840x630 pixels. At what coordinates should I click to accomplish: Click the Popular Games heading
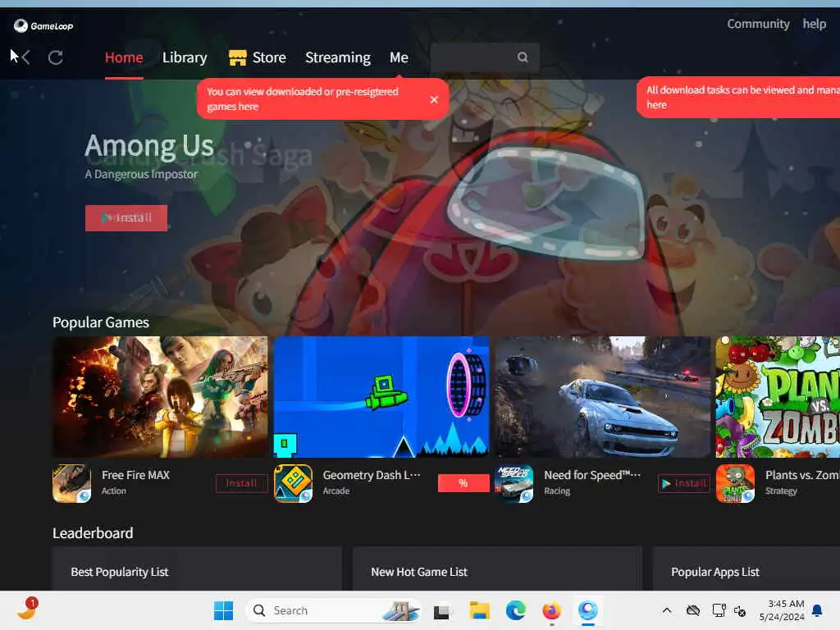tap(101, 322)
